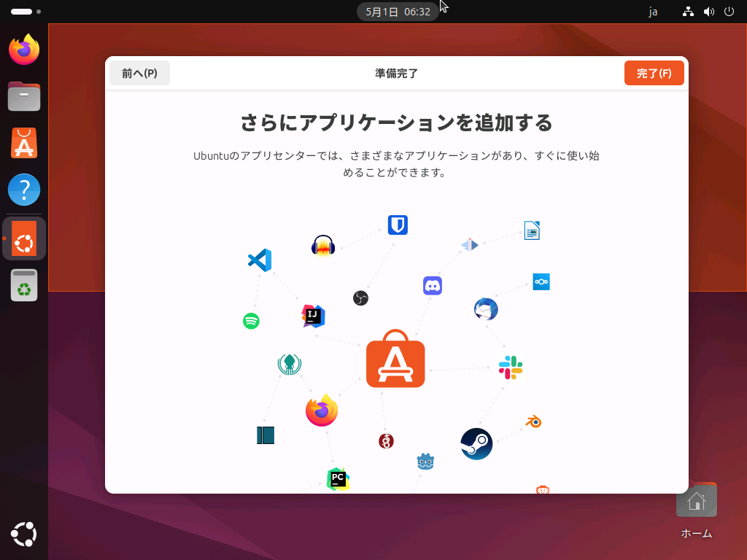This screenshot has height=560, width=747.
Task: Open the clock showing 5月1日 06:32
Action: [x=398, y=12]
